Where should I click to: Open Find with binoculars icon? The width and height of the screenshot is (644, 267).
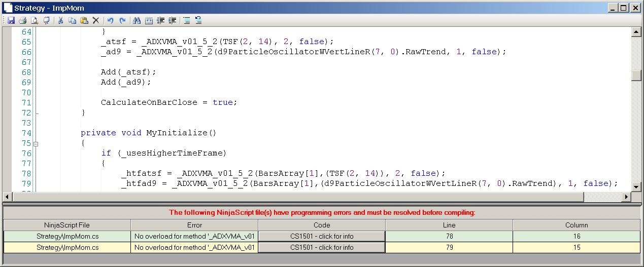(137, 21)
